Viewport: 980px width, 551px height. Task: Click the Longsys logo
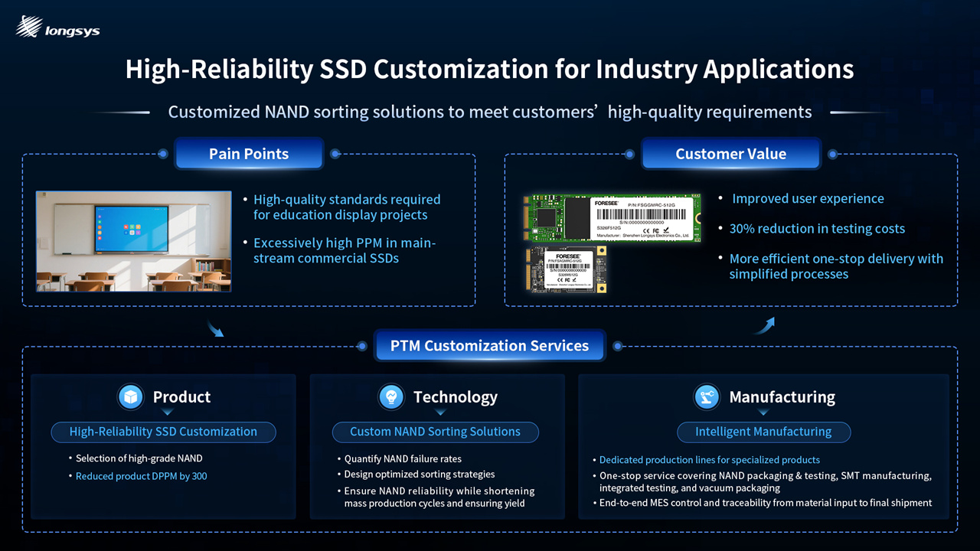[x=57, y=28]
